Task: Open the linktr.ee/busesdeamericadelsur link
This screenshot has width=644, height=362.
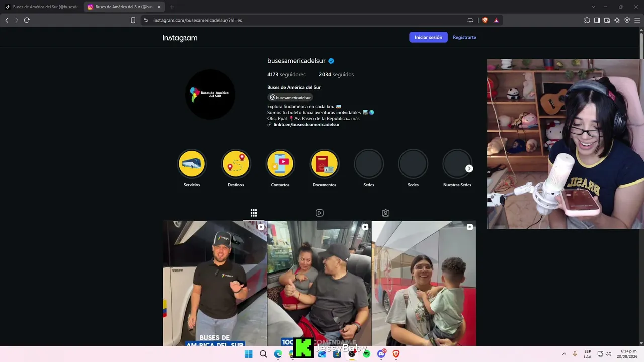Action: click(x=306, y=125)
